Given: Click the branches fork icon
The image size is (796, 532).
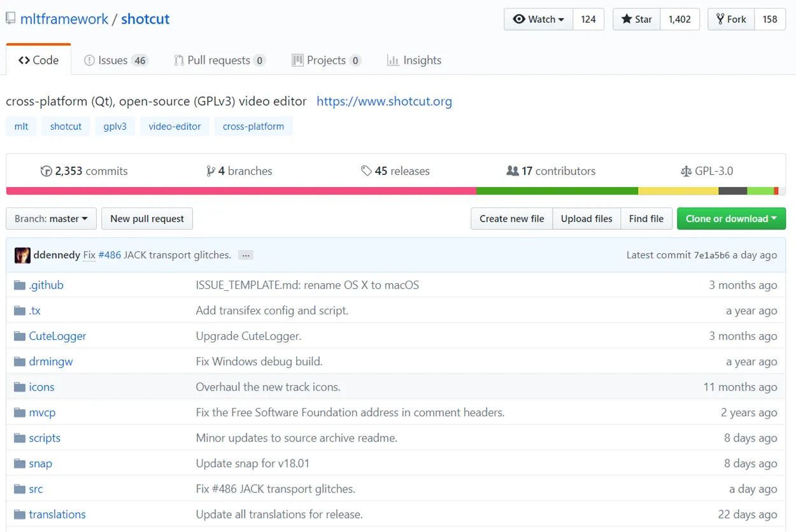Looking at the screenshot, I should 211,171.
